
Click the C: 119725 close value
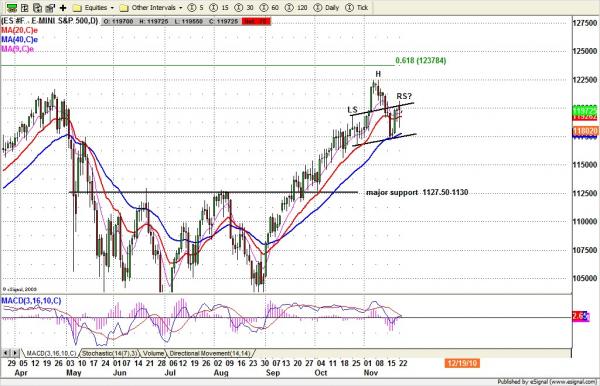click(x=223, y=21)
